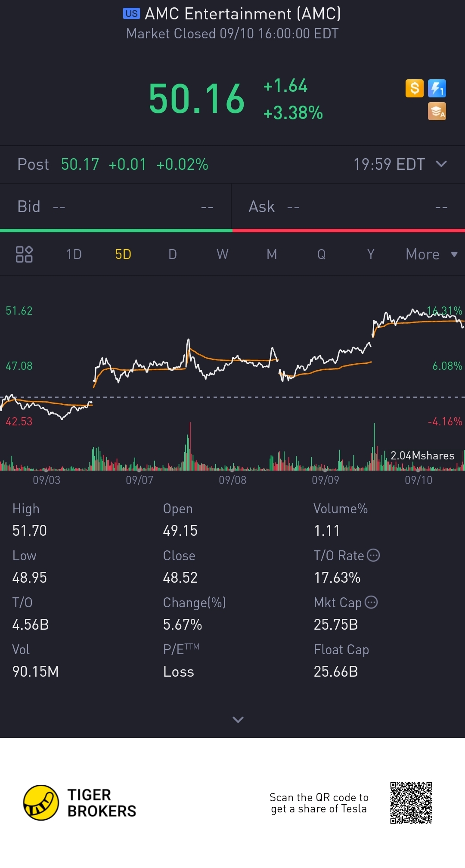The width and height of the screenshot is (465, 868).
Task: Tap the Ask quote panel
Action: pos(348,207)
